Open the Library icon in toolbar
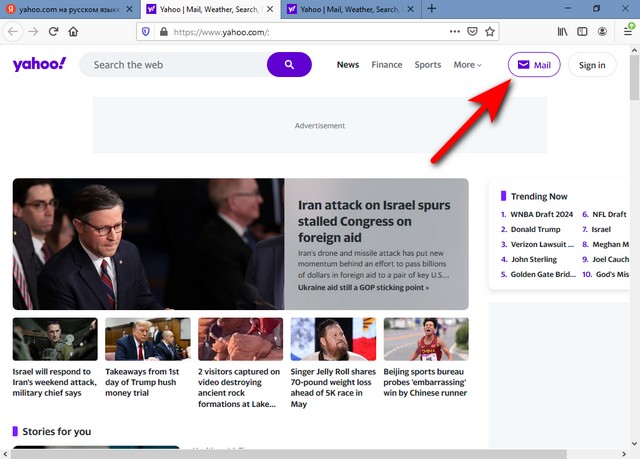Viewport: 640px width, 459px height. coord(562,31)
